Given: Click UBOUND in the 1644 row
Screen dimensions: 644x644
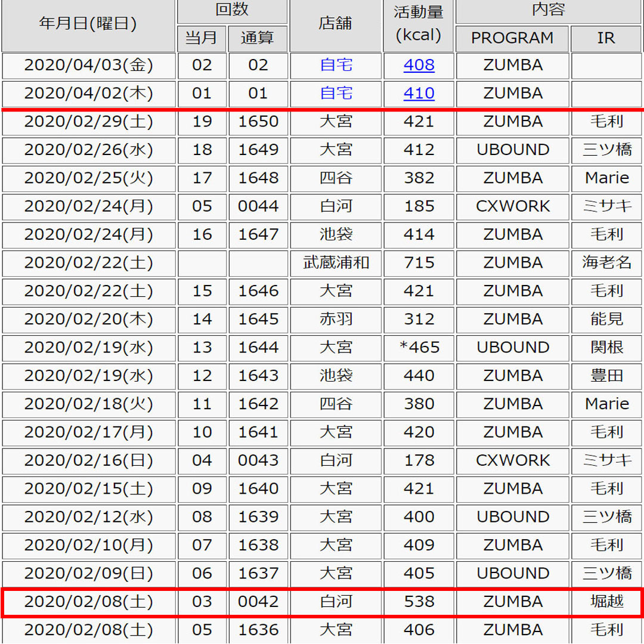Looking at the screenshot, I should 513,348.
